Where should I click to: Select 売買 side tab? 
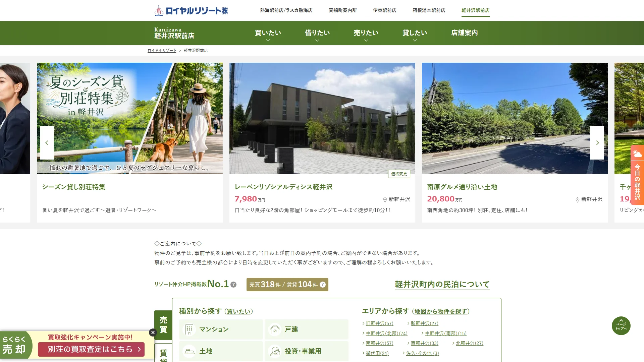(163, 325)
